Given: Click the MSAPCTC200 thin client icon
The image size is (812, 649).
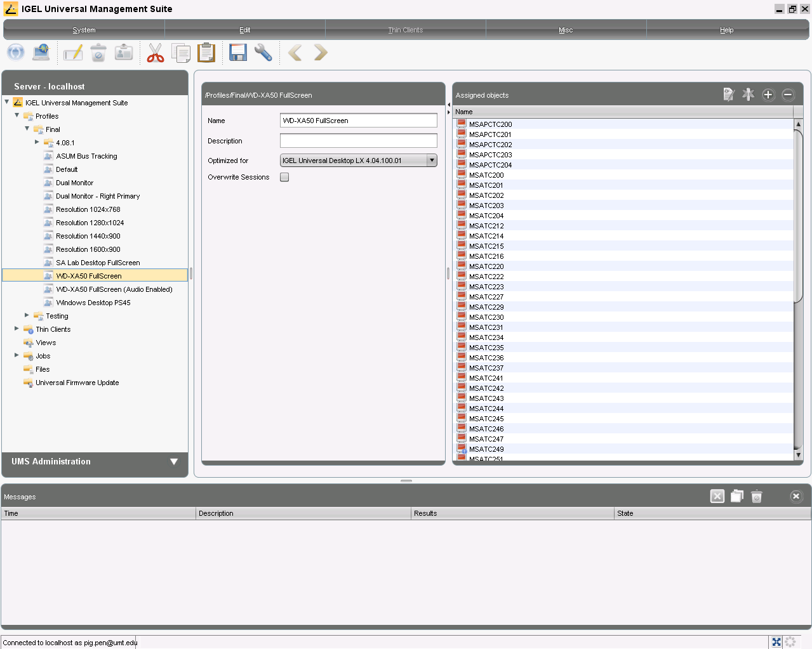Looking at the screenshot, I should [462, 124].
